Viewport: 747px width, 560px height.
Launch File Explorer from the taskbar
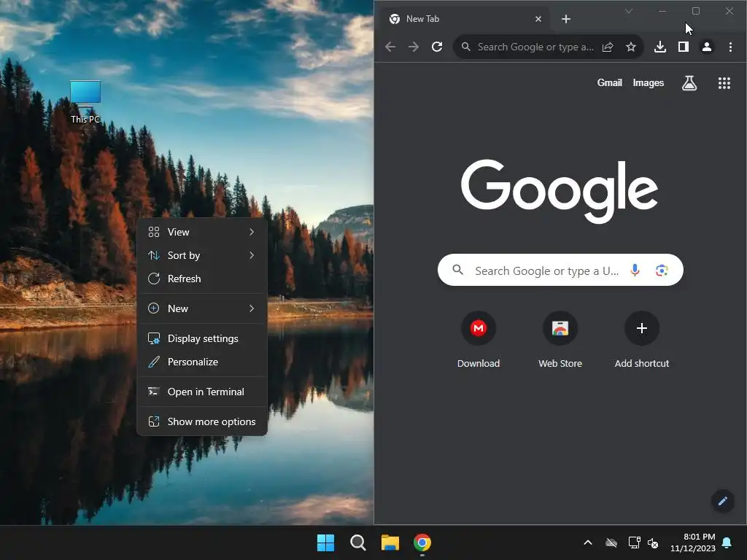click(390, 542)
